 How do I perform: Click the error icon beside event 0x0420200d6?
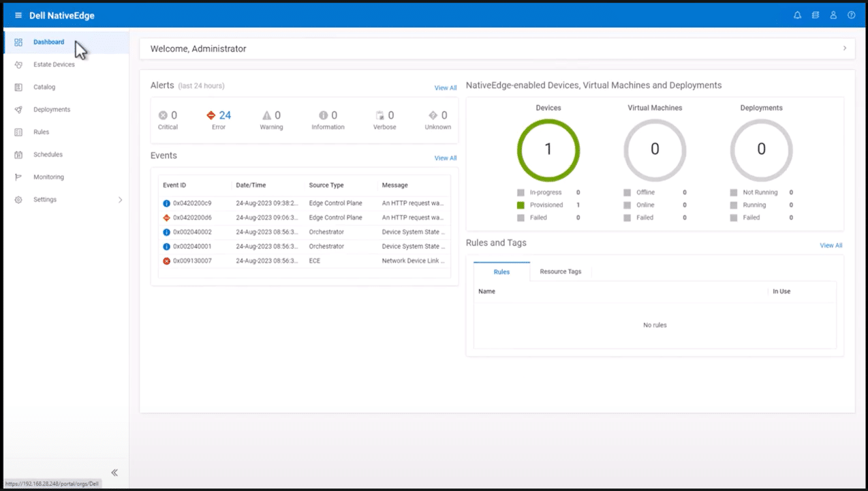point(166,218)
